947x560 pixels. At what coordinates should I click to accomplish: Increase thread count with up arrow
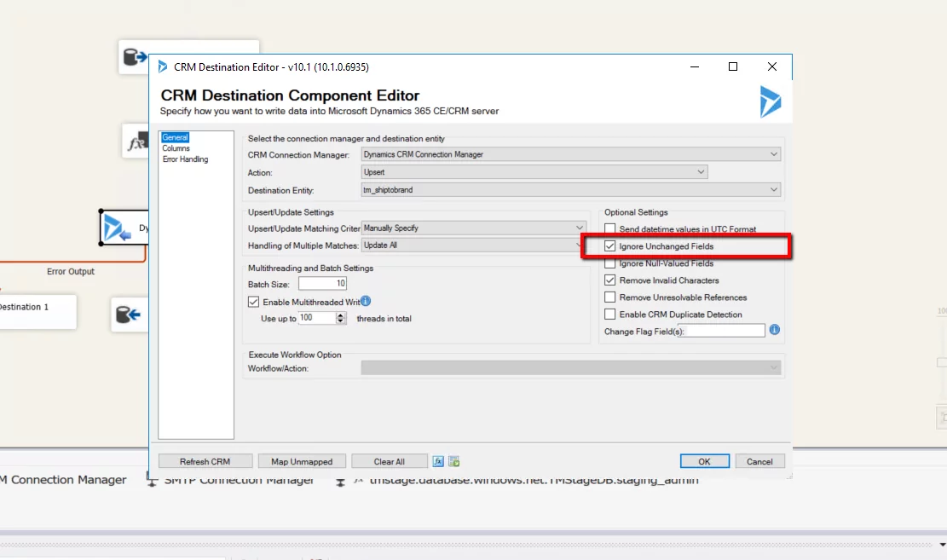[341, 315]
